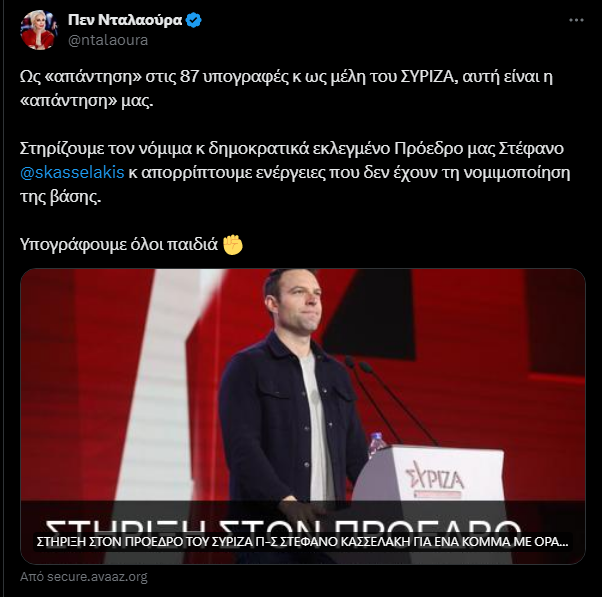
Task: Open the @skasselakis mention
Action: [72, 172]
